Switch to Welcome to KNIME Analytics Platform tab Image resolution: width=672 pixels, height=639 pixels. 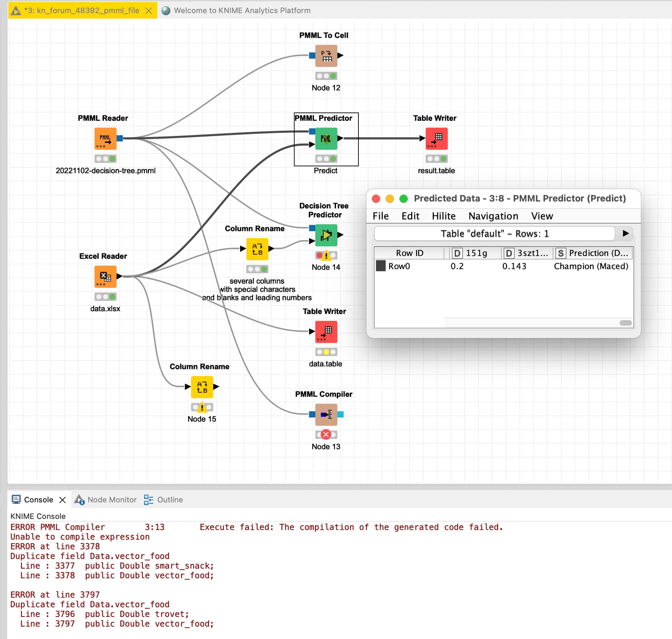(x=242, y=11)
